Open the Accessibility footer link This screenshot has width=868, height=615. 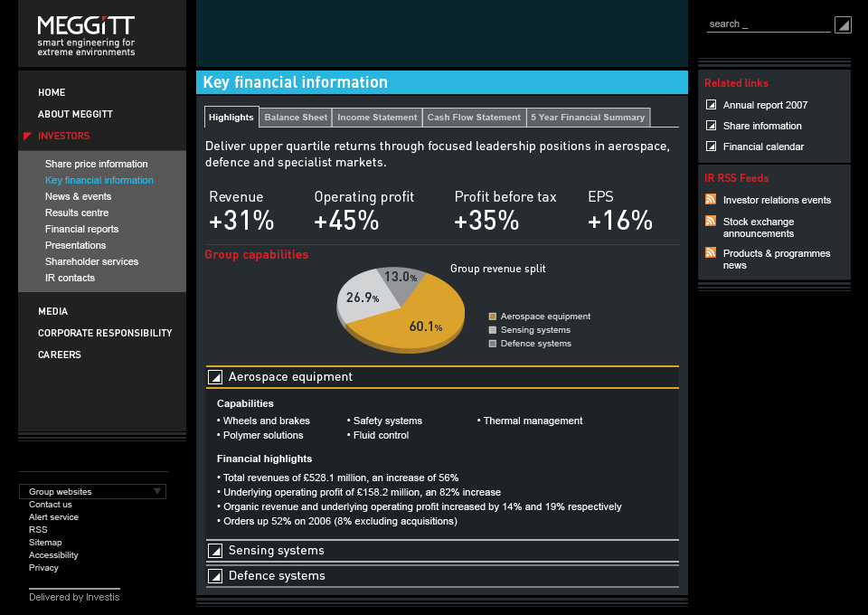point(53,555)
